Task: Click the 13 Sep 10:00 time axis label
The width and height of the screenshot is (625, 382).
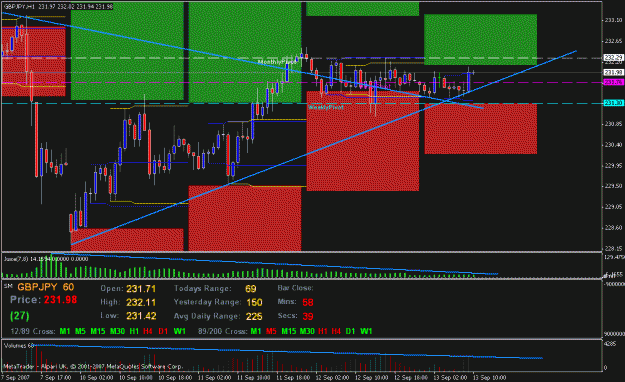Action: coord(489,377)
